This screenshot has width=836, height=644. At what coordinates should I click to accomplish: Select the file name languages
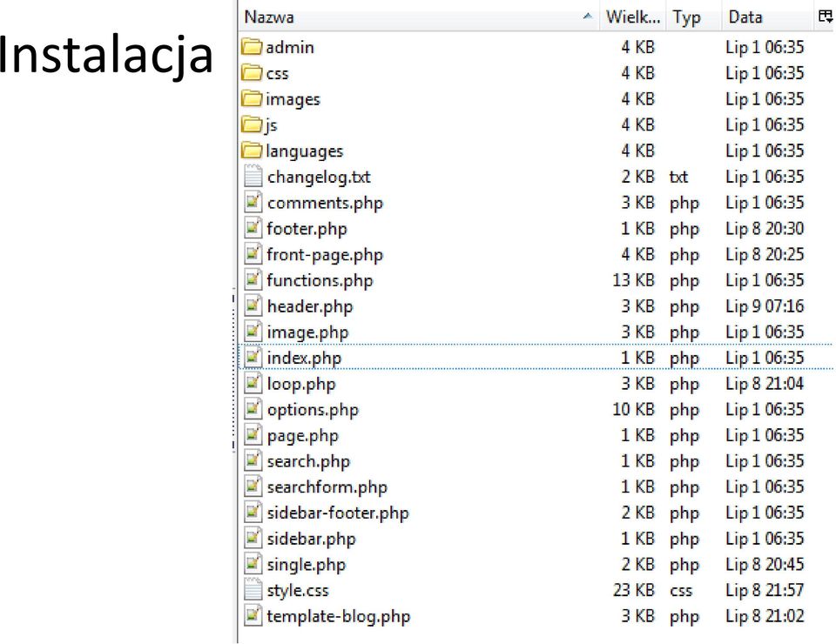pyautogui.click(x=305, y=151)
